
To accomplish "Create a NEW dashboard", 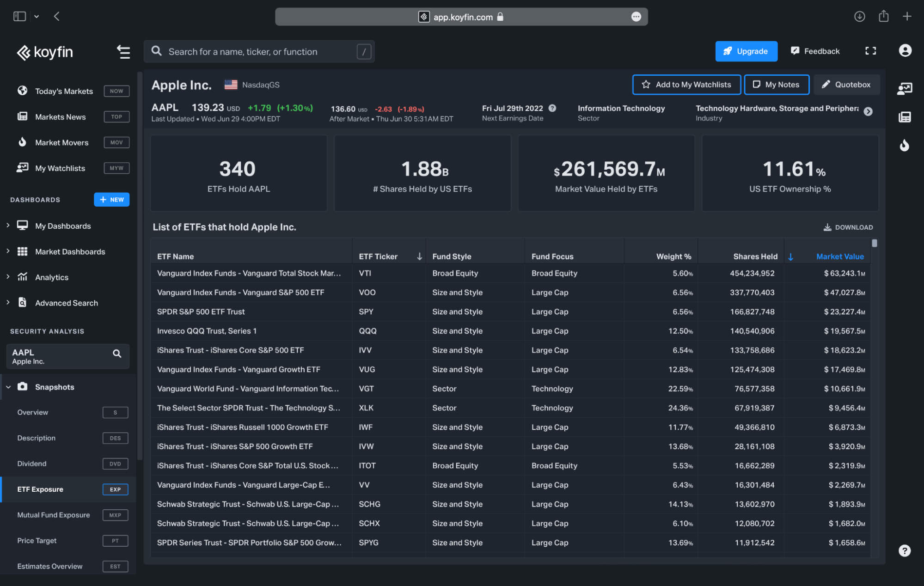I will coord(112,200).
